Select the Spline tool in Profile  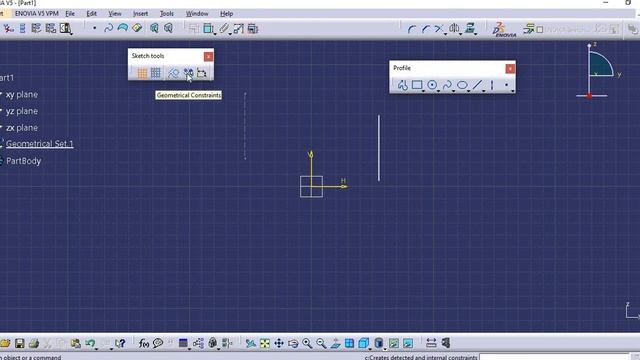click(x=447, y=85)
